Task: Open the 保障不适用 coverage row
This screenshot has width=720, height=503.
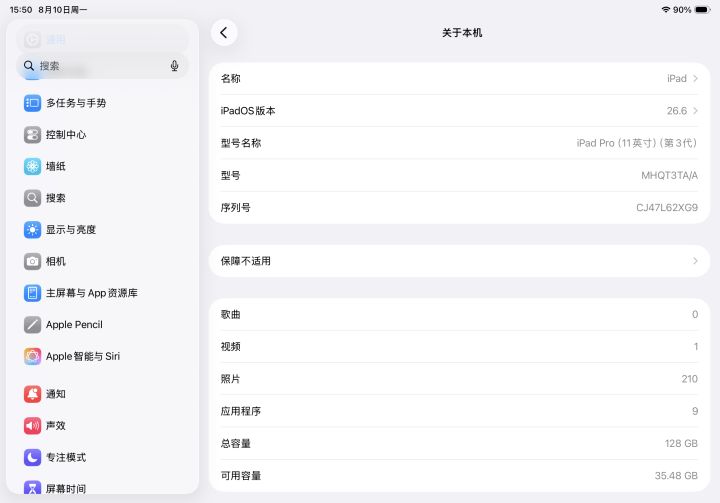Action: point(459,261)
